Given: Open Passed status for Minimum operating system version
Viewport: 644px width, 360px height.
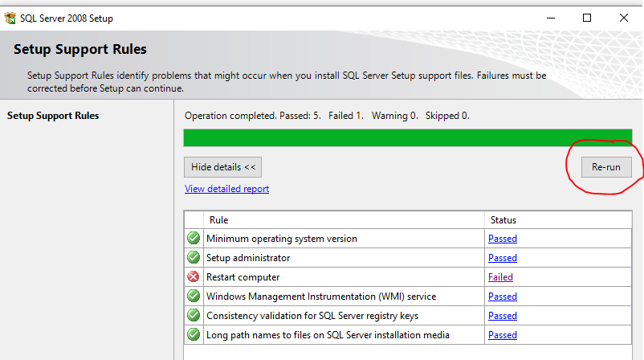Looking at the screenshot, I should pos(503,239).
